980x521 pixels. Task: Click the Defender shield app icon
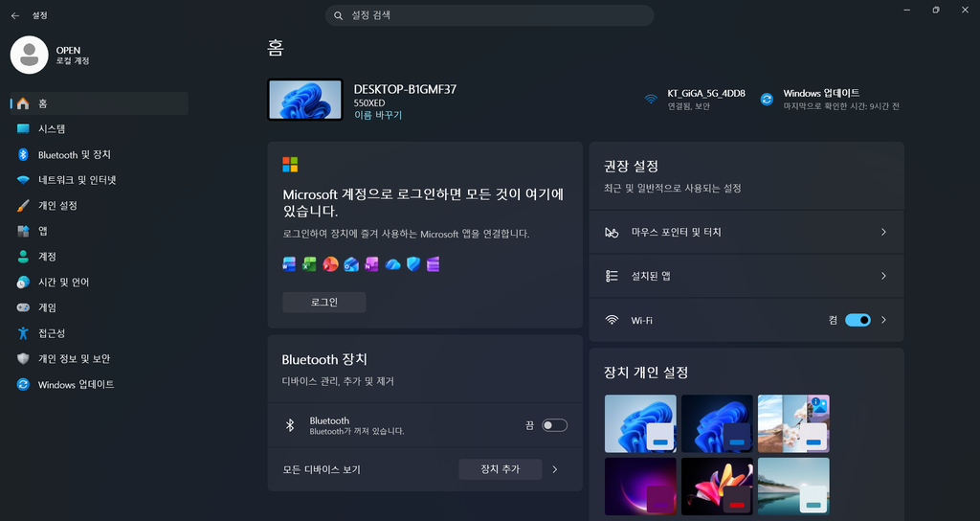coord(413,264)
